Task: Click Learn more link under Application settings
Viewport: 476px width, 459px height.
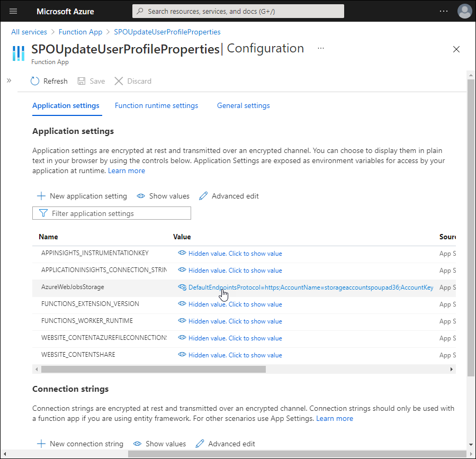Action: (127, 171)
